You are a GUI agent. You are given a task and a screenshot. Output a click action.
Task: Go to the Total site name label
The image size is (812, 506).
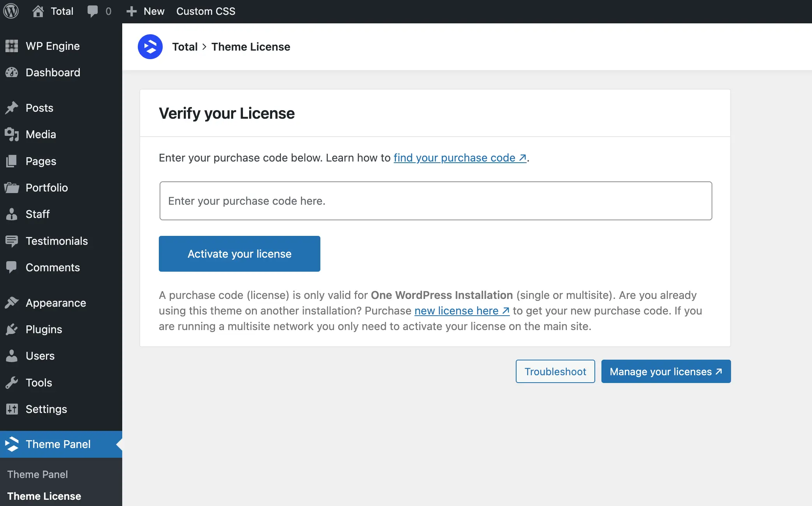click(62, 11)
